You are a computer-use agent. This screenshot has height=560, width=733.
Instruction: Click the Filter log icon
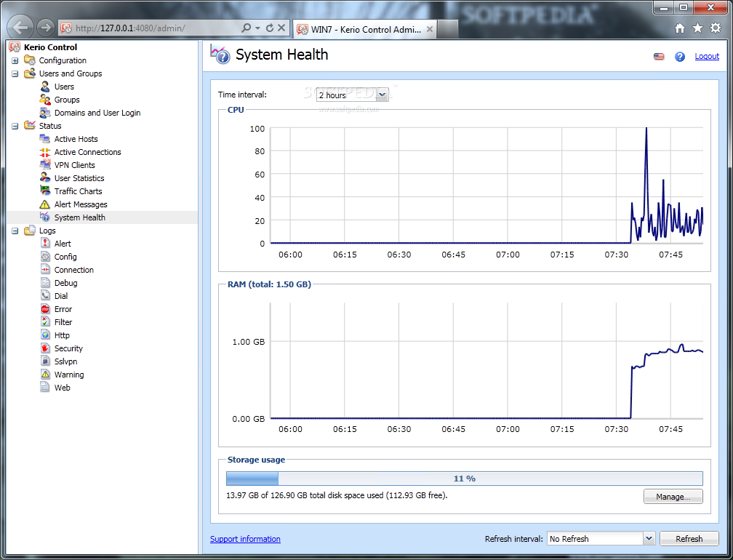click(x=45, y=322)
